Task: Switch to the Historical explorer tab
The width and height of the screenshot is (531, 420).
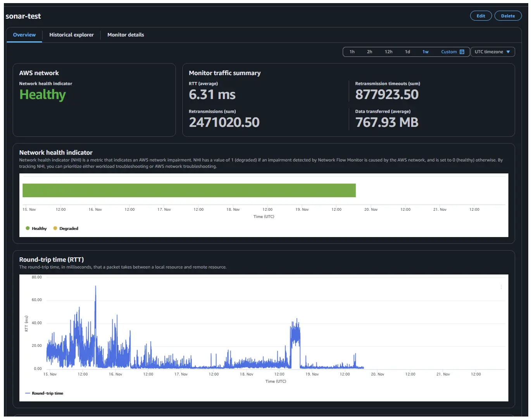Action: [71, 35]
